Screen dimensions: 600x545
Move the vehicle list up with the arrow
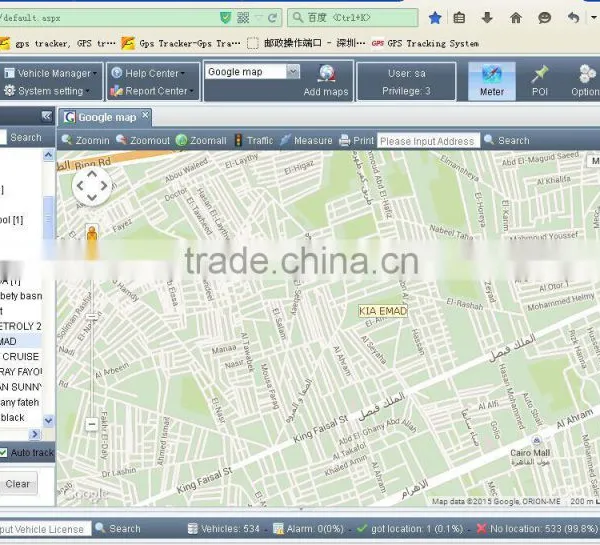coord(48,155)
